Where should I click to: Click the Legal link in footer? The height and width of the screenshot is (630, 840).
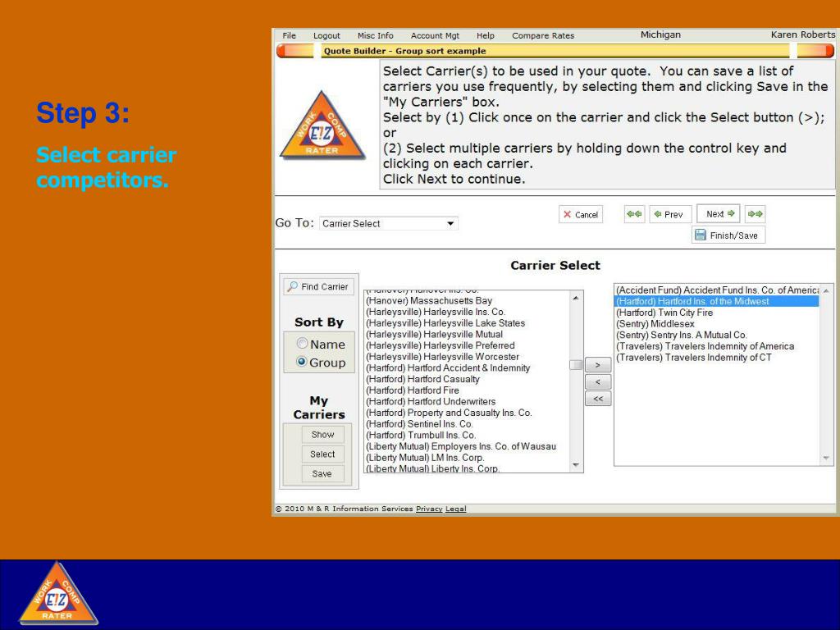tap(456, 509)
